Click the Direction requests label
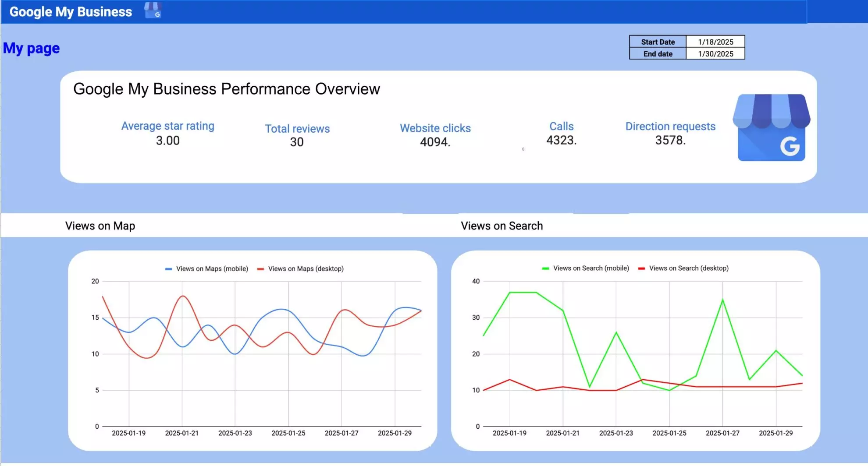The width and height of the screenshot is (868, 466). click(670, 126)
